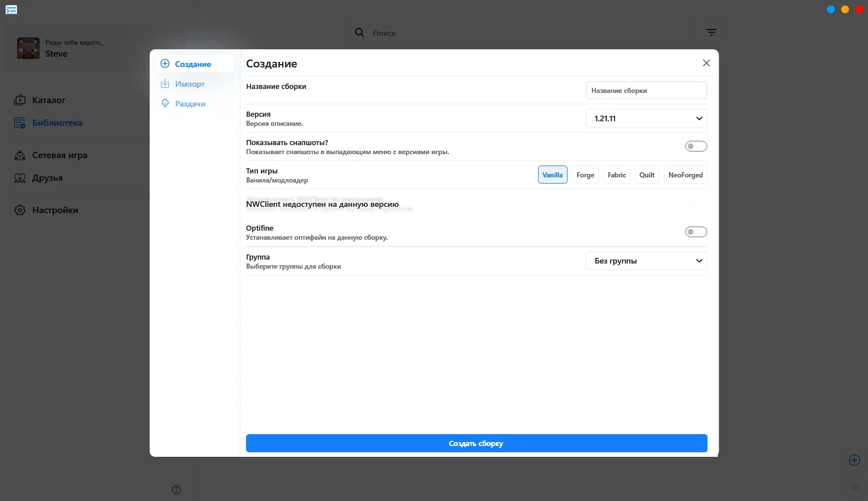Toggle the Optifine switch on
The width and height of the screenshot is (868, 501).
click(696, 232)
